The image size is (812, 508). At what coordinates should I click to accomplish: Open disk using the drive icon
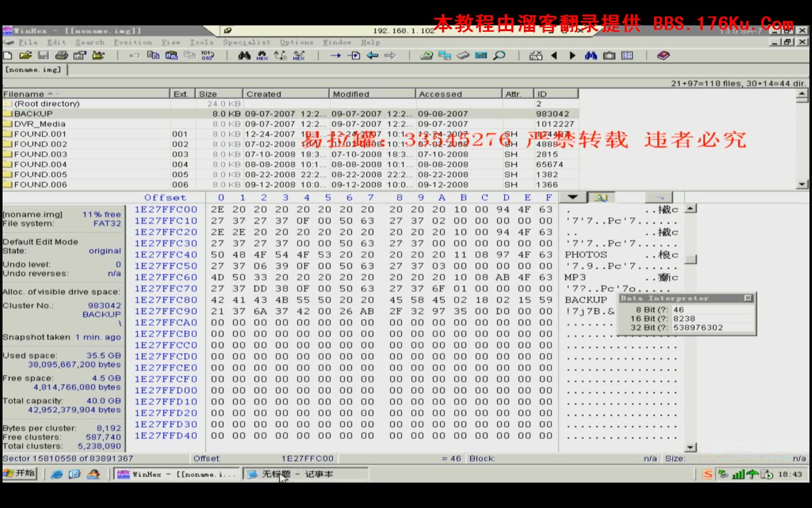[427, 56]
